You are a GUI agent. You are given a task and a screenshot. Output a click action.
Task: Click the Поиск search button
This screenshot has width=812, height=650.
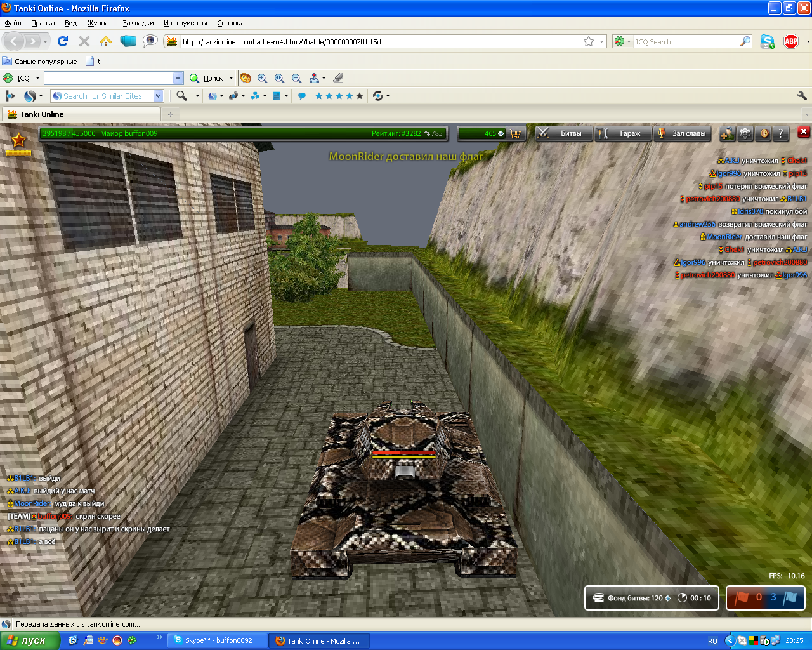(x=207, y=78)
